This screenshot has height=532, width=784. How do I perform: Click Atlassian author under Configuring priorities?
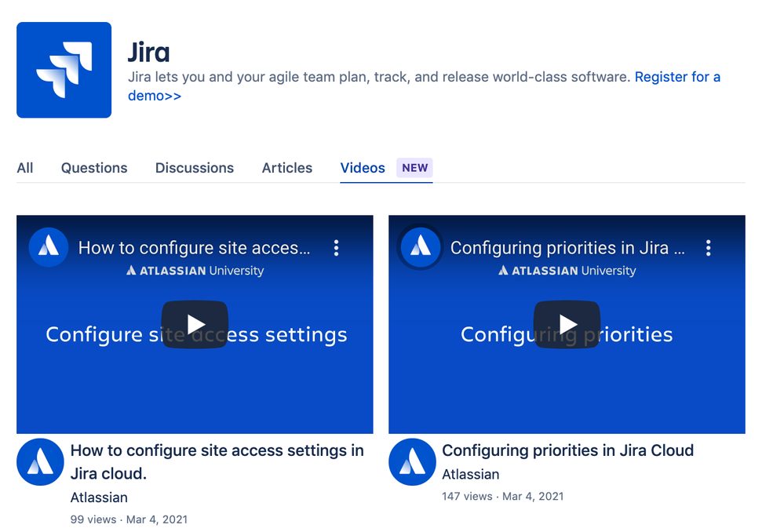(471, 474)
